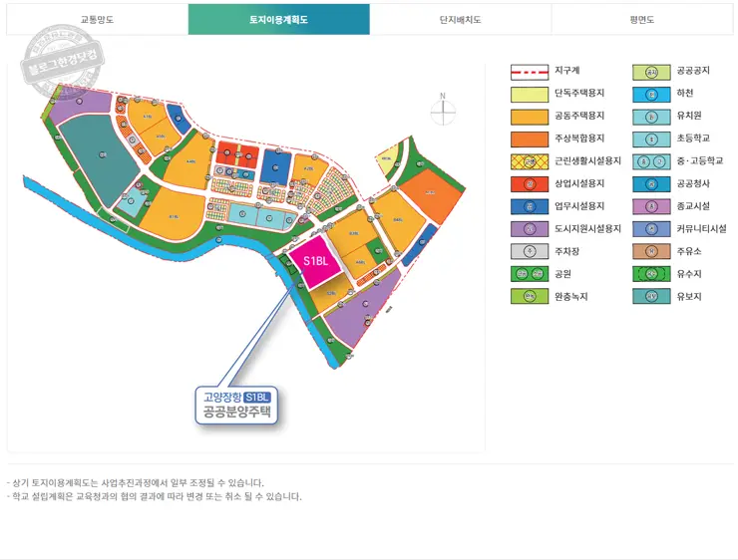The image size is (738, 560).
Task: Click the 유수지 dashed green legend icon
Action: click(651, 274)
